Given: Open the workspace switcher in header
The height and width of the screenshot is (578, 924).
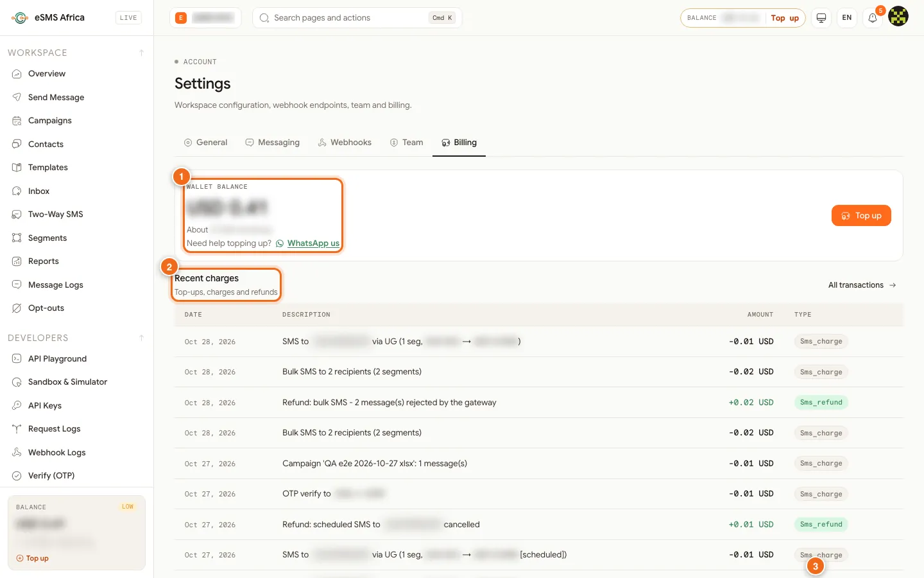Looking at the screenshot, I should pos(205,18).
